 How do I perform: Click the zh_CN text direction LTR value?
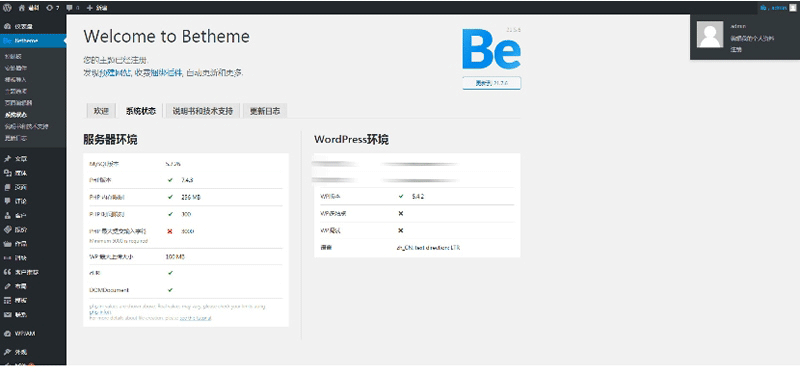pos(429,248)
